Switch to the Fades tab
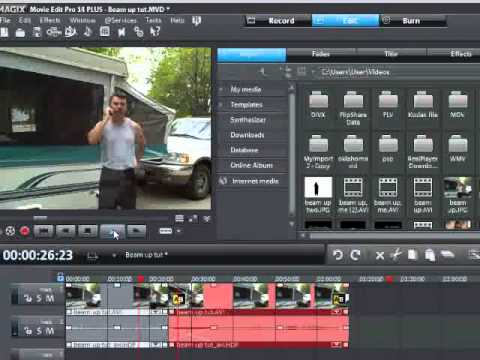This screenshot has height=360, width=480. click(321, 54)
